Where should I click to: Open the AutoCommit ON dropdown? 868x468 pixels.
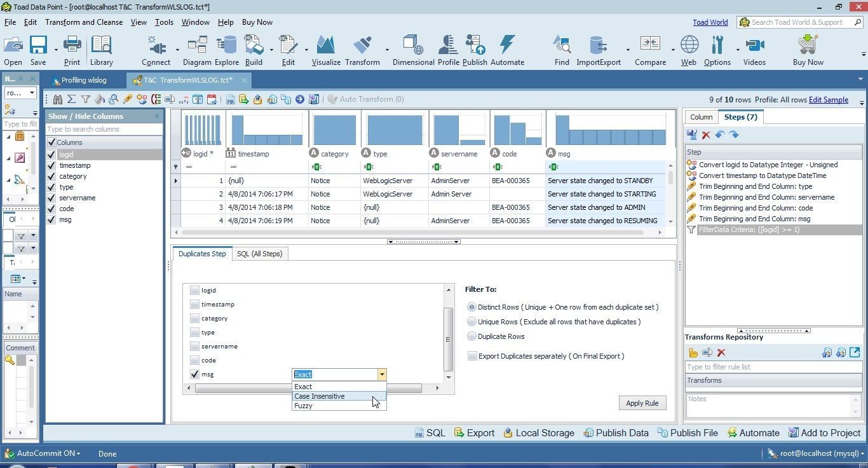(78, 453)
